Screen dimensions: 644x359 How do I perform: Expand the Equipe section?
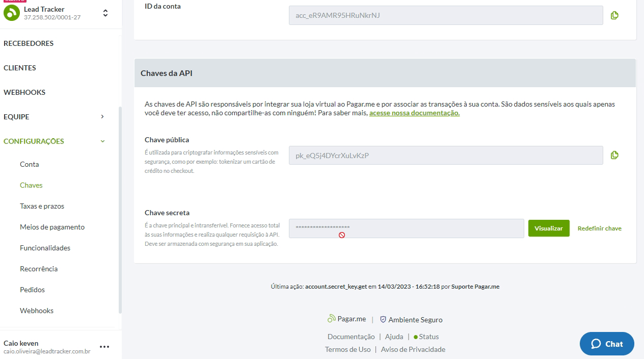coord(54,117)
